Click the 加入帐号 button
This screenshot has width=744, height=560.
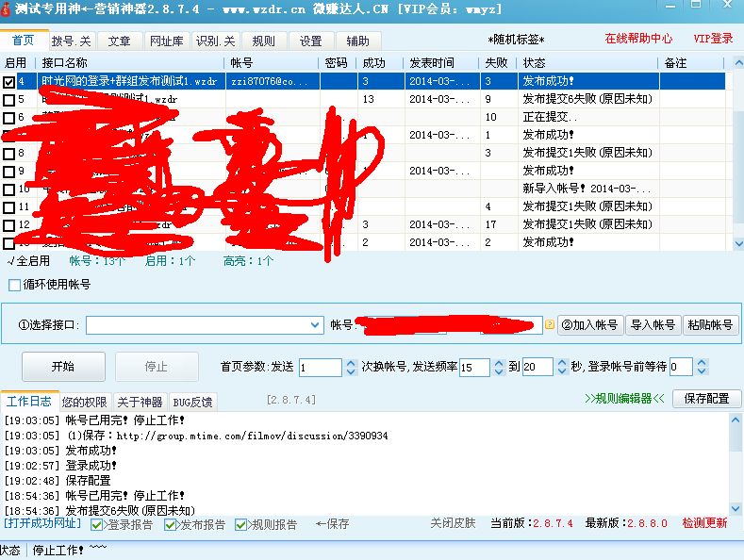click(590, 325)
